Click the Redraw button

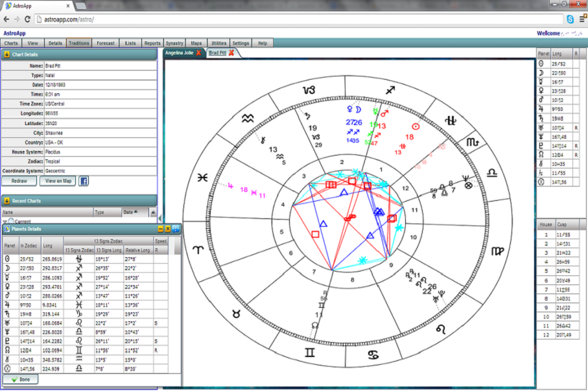tap(19, 181)
